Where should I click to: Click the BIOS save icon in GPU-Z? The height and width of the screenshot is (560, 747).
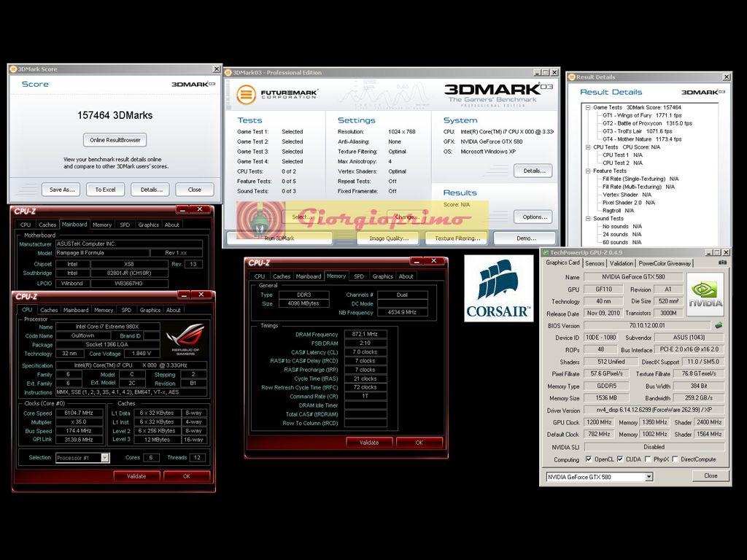click(x=719, y=326)
